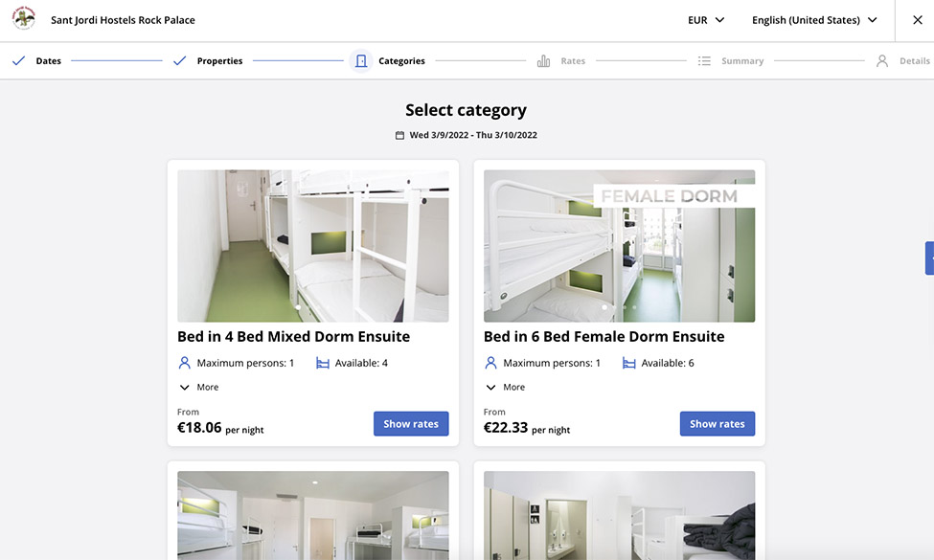Click the Details person icon
Image resolution: width=934 pixels, height=560 pixels.
(x=882, y=60)
